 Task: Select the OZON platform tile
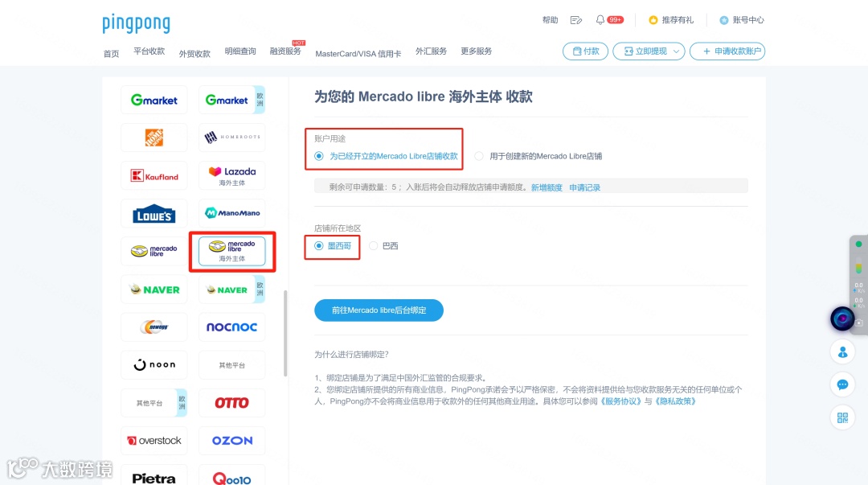point(232,441)
